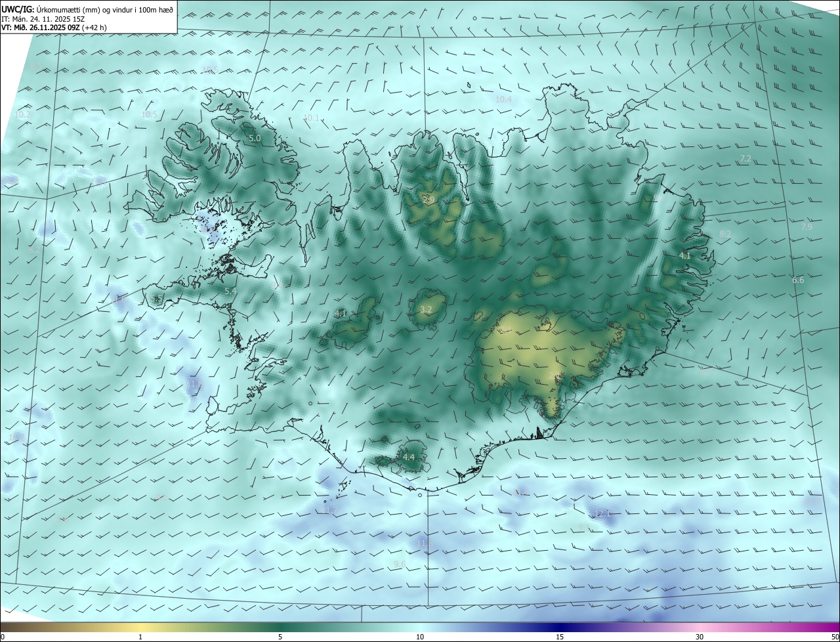Click the colorbar tick label 10
Screen dimensions: 840x642
coord(420,637)
